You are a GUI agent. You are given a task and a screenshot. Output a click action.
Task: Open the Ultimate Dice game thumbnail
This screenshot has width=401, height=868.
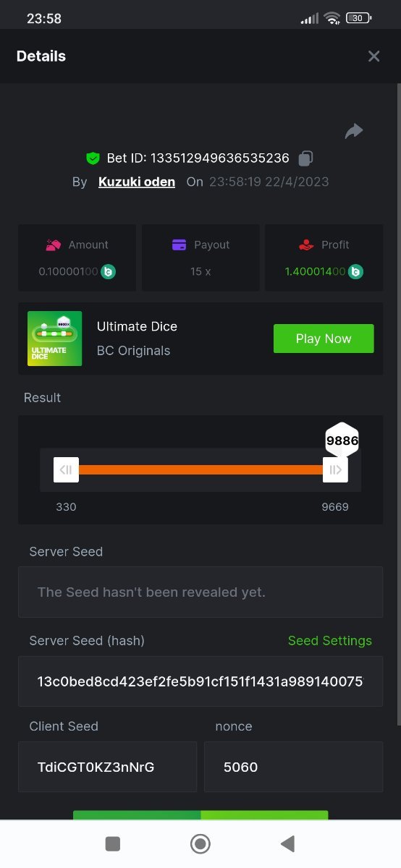click(x=54, y=339)
